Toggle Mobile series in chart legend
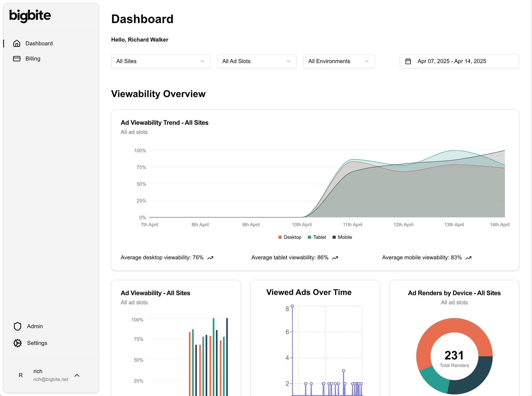The width and height of the screenshot is (532, 396). coord(342,237)
